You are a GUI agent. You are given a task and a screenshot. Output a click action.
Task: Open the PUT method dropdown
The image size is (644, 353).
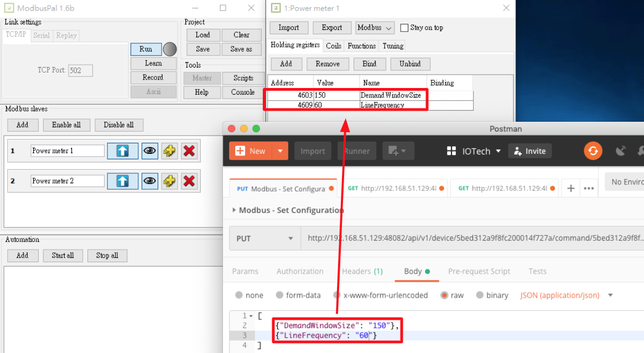(265, 238)
